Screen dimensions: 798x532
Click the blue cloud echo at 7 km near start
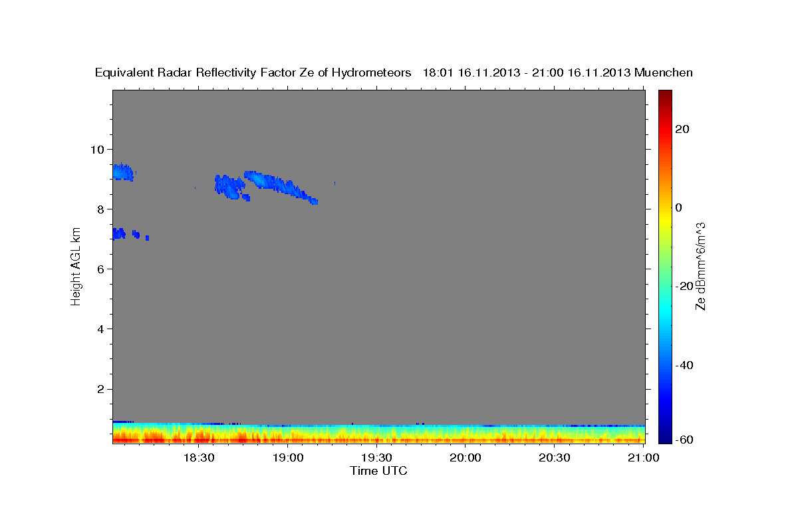120,233
